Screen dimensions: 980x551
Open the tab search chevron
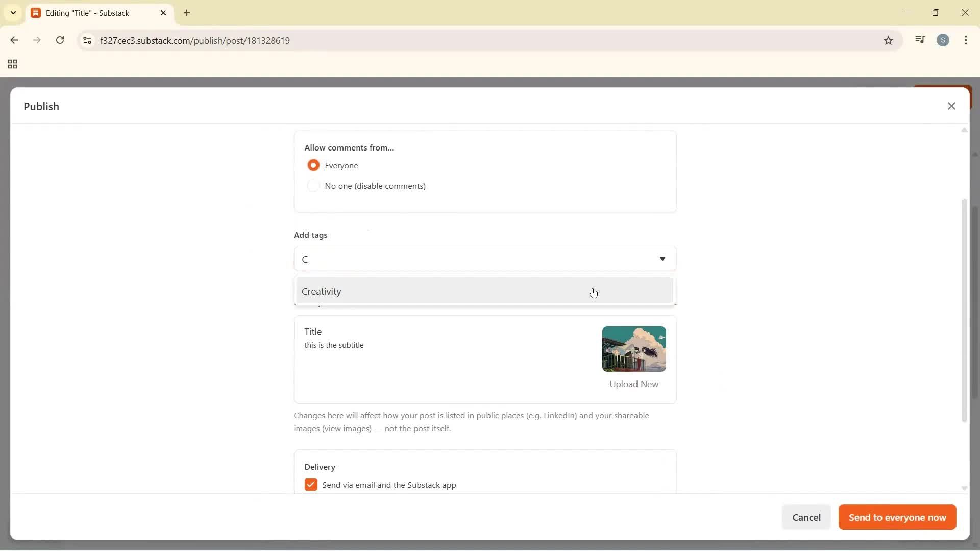[x=13, y=12]
